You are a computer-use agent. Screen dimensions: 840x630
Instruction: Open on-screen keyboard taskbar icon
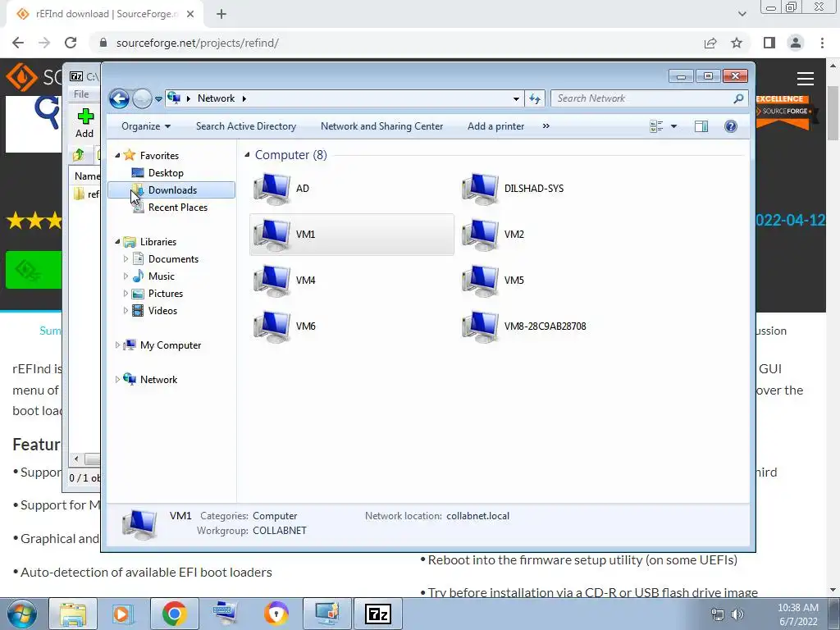pyautogui.click(x=225, y=614)
